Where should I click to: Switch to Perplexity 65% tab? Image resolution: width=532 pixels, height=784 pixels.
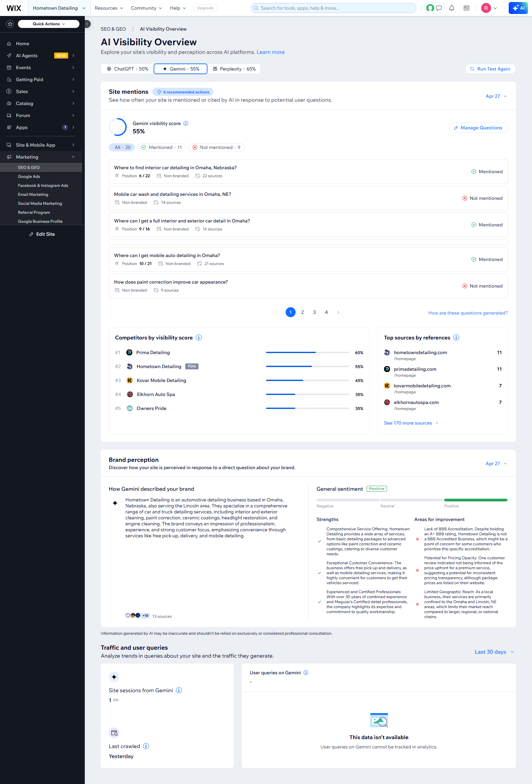pyautogui.click(x=234, y=69)
